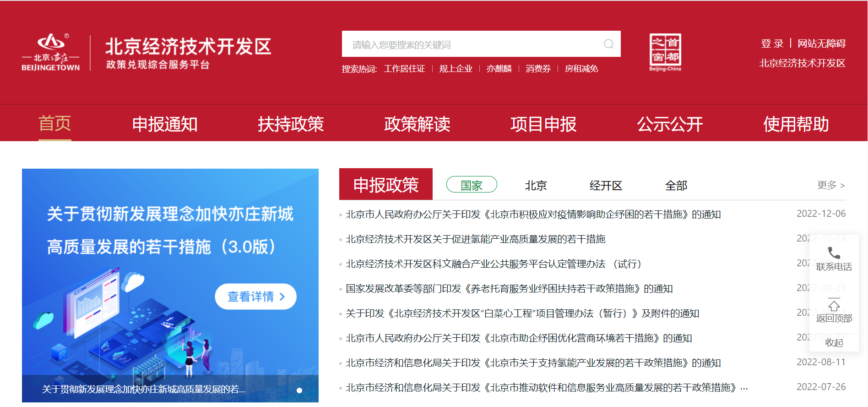Viewport: 868px width, 407px height.
Task: Click the Beijing E-Town logo
Action: (51, 52)
